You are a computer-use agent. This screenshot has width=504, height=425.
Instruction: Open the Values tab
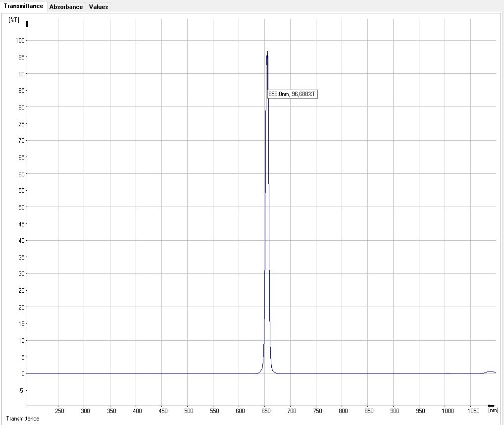[x=99, y=6]
